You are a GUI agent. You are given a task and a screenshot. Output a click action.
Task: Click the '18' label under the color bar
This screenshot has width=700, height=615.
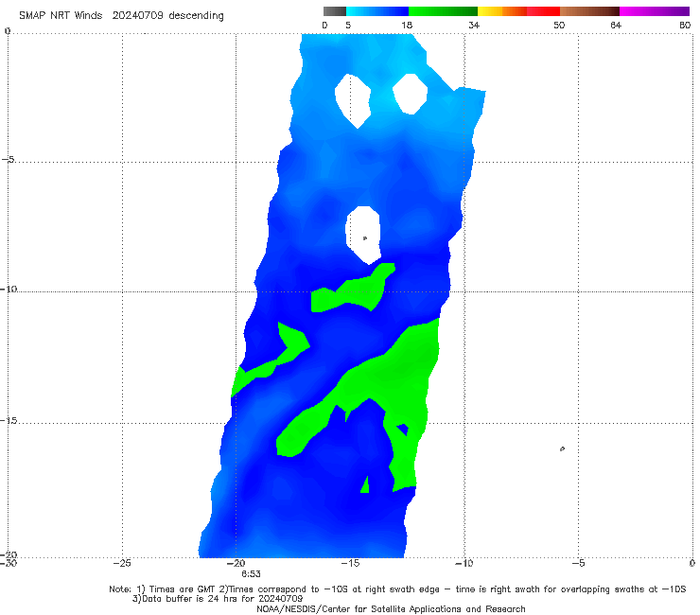tap(407, 25)
